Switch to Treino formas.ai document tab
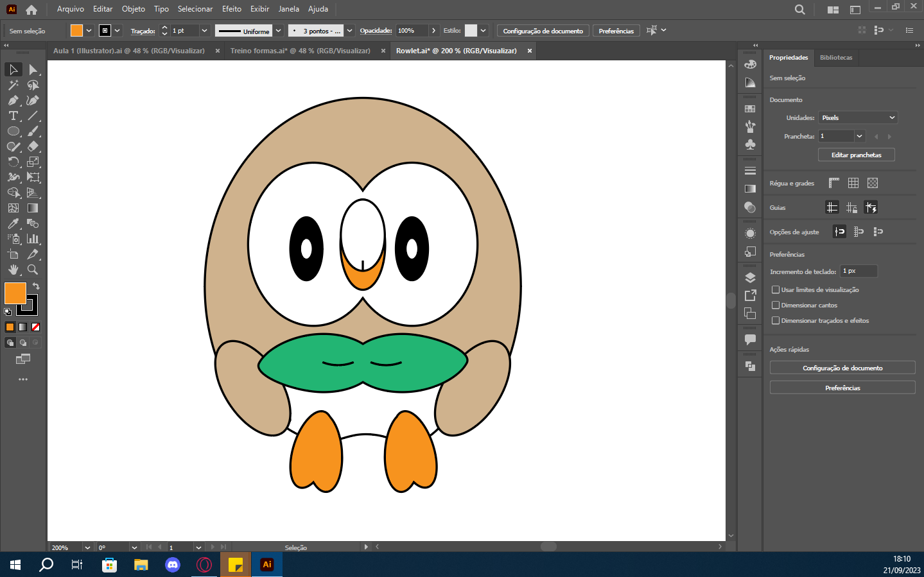The height and width of the screenshot is (577, 924). 301,51
